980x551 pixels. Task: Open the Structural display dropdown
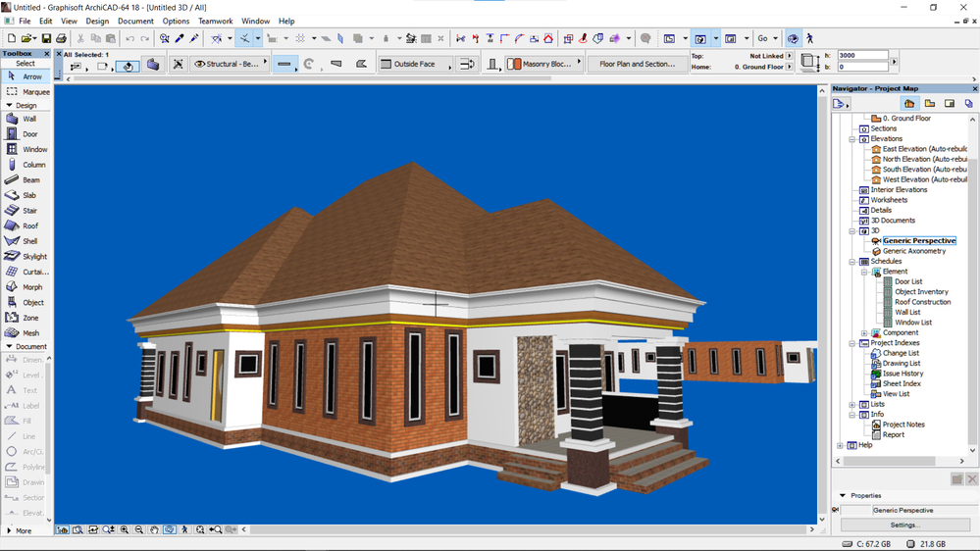[x=231, y=64]
